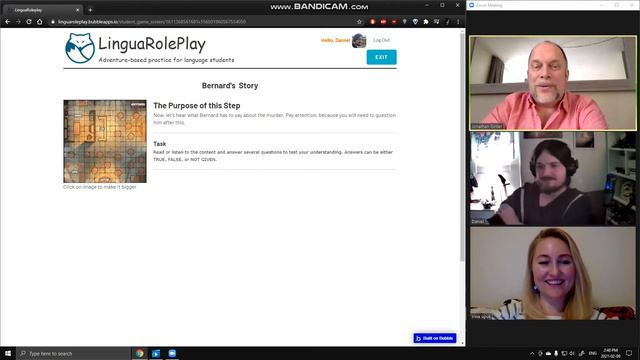Click the page vertical scrollbar
This screenshot has height=360, width=640.
tap(462, 147)
